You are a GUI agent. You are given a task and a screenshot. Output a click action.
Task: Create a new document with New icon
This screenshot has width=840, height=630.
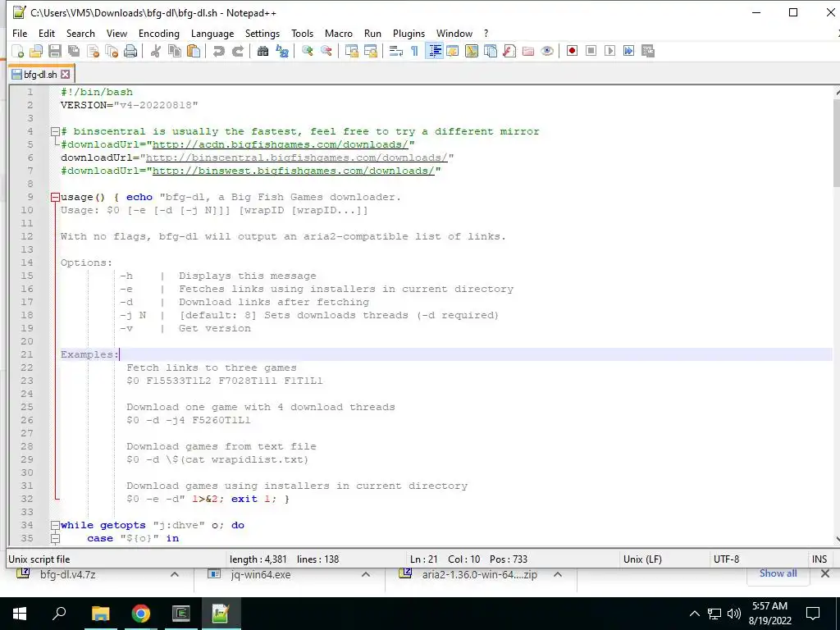point(18,51)
